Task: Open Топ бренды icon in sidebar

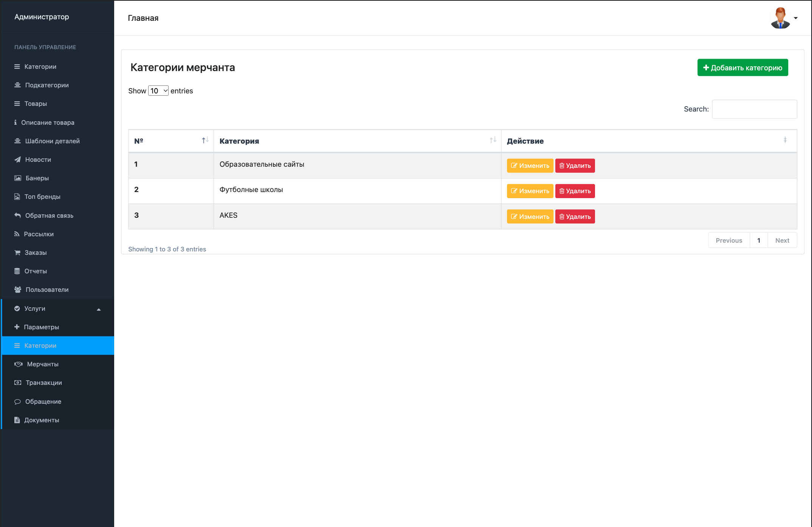Action: tap(17, 197)
